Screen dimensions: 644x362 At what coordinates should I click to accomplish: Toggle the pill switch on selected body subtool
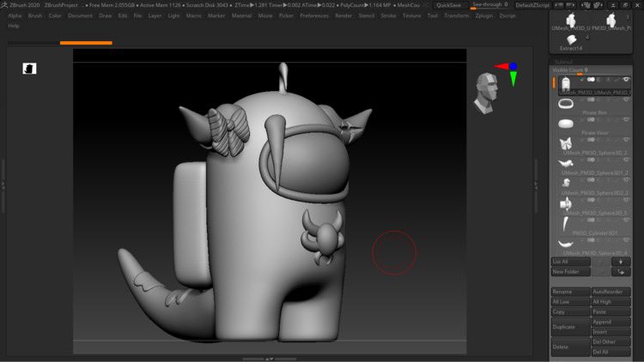tap(591, 80)
